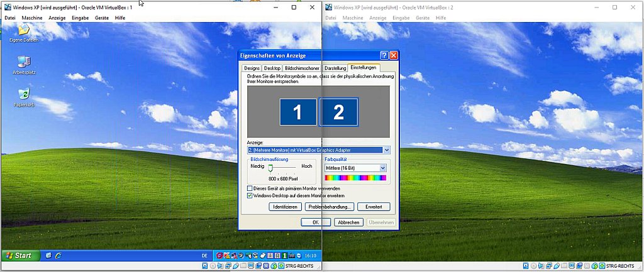Image resolution: width=644 pixels, height=272 pixels.
Task: Click the Erweitert button
Action: click(x=374, y=207)
